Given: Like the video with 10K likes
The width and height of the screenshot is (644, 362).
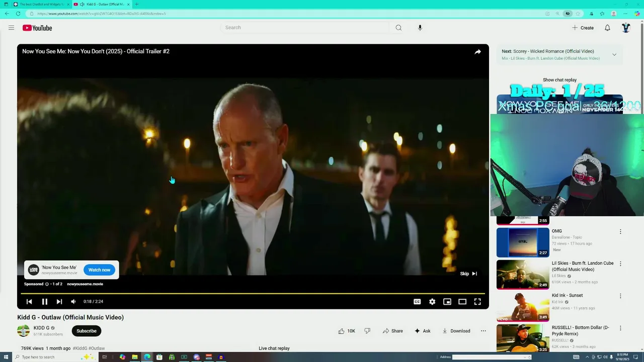Looking at the screenshot, I should click(347, 331).
